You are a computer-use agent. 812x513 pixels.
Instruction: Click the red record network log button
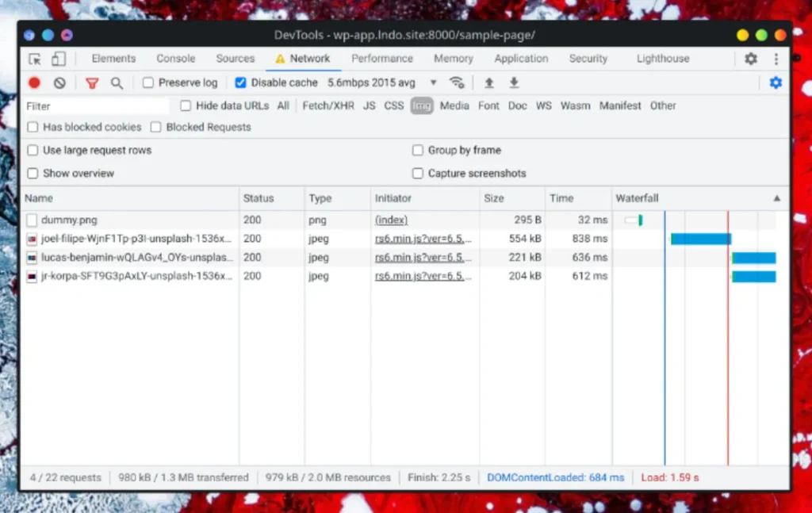pos(34,82)
